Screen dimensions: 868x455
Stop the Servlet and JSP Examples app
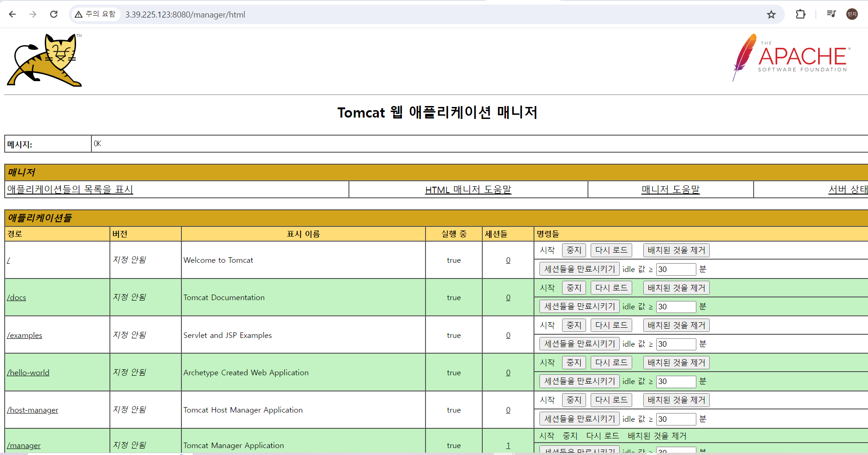pos(574,325)
